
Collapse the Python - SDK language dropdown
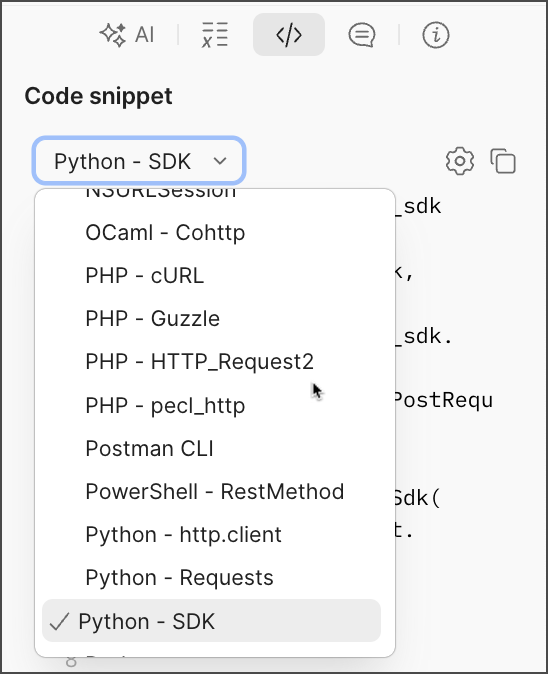tap(139, 160)
